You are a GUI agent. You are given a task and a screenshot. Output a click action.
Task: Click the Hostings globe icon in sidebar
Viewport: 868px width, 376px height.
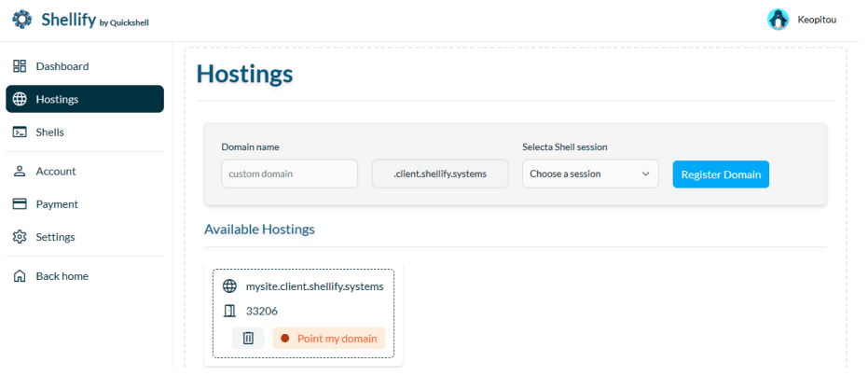coord(20,100)
